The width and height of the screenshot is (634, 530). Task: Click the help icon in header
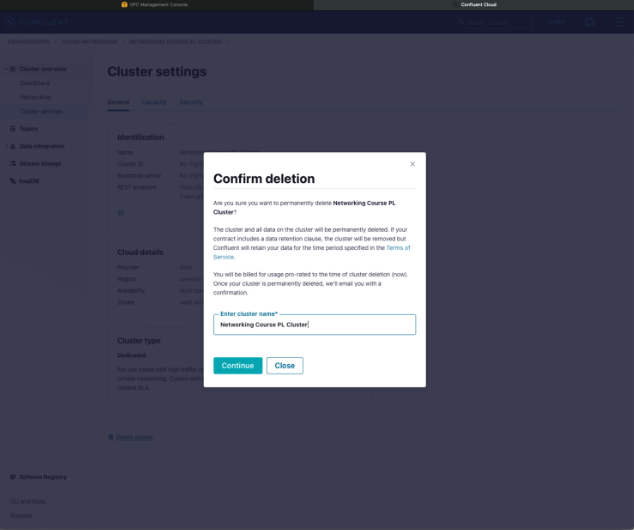(x=590, y=22)
